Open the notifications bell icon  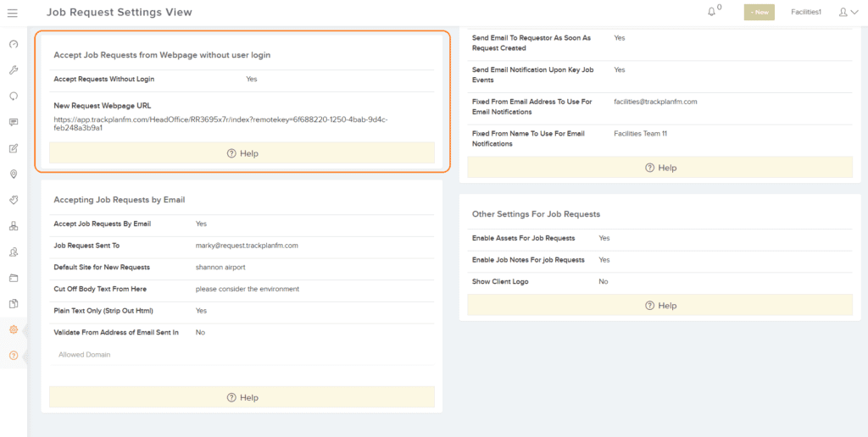pyautogui.click(x=712, y=12)
